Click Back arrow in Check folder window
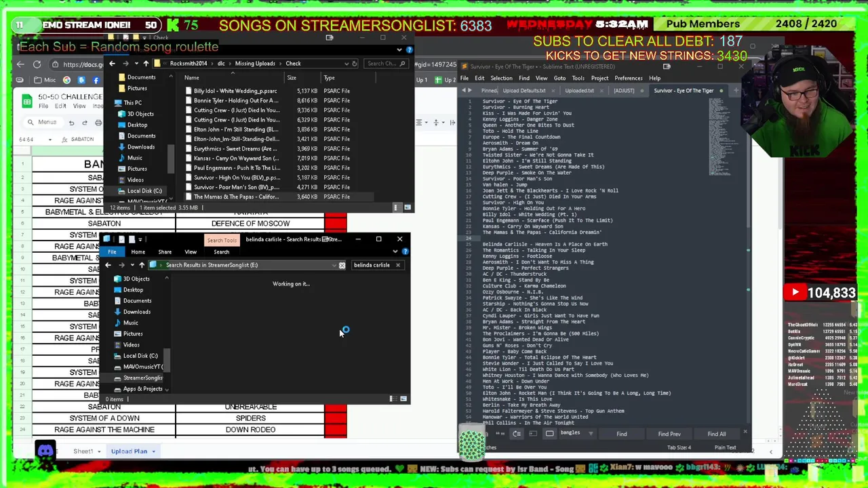Image resolution: width=868 pixels, height=488 pixels. point(113,64)
